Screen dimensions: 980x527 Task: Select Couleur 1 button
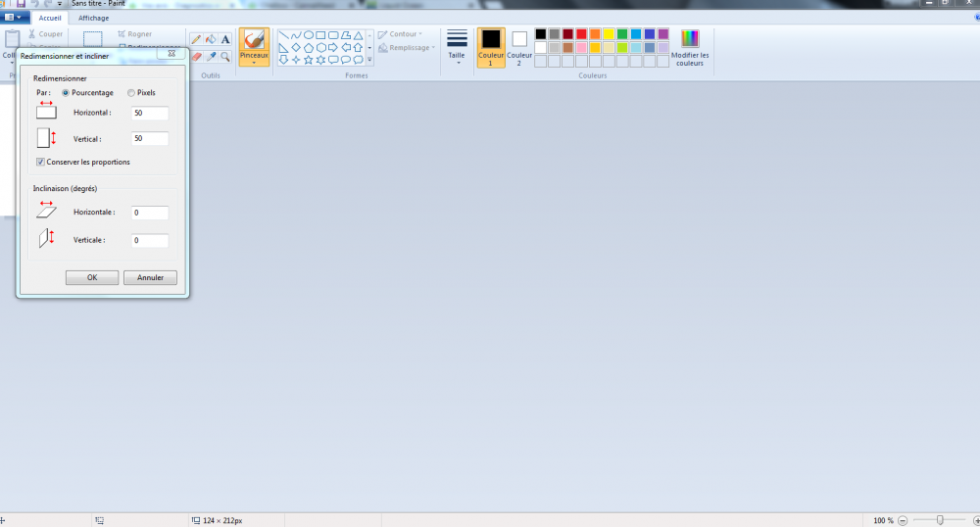point(491,47)
